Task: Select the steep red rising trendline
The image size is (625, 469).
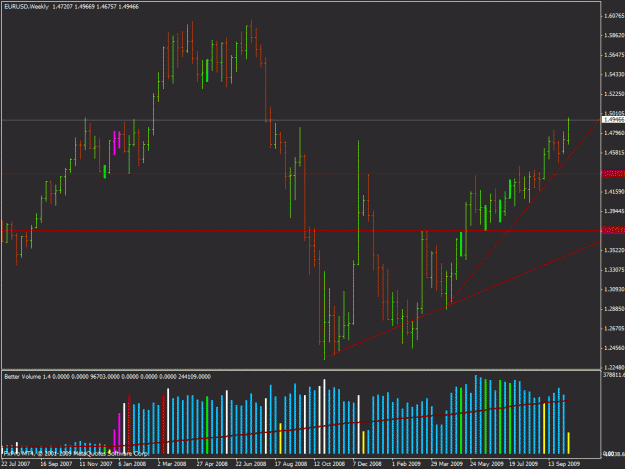Action: click(525, 209)
